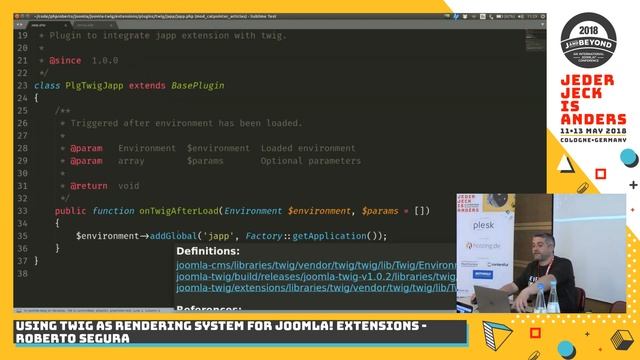The image size is (640, 360).
Task: Click the blue Bluetooth-style tray icon
Action: click(x=456, y=17)
